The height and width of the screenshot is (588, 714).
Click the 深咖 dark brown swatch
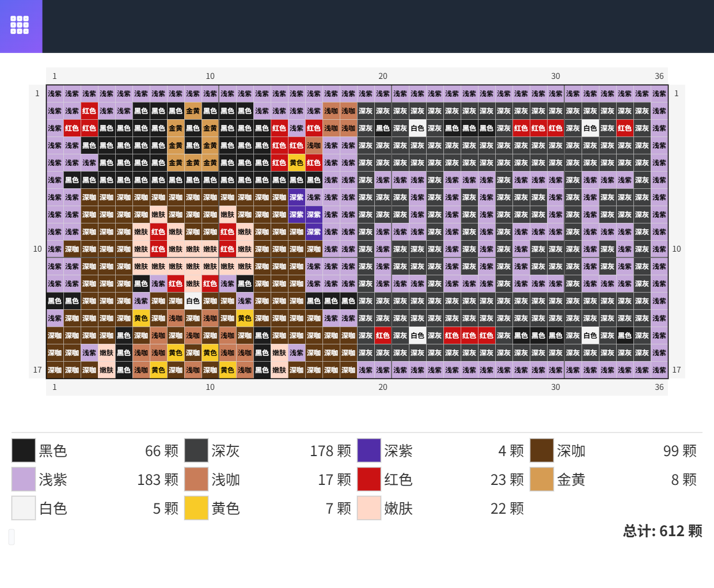542,450
